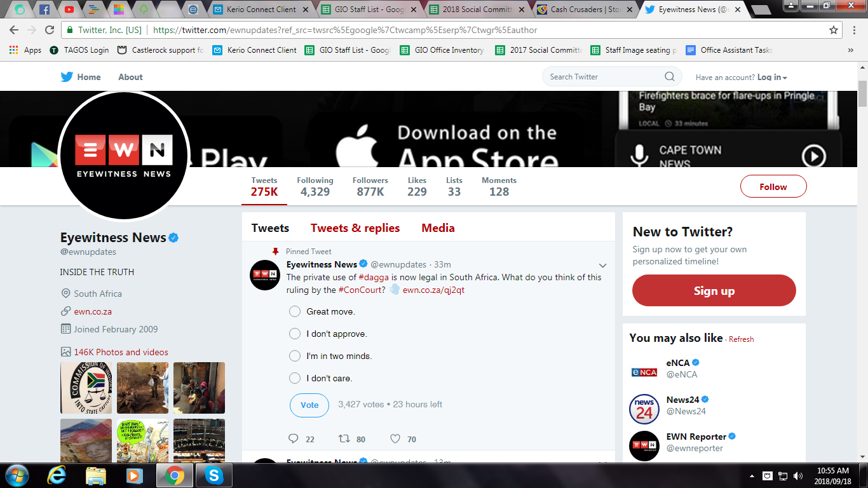Choose the poll answer I don't approve
This screenshot has width=868, height=488.
tap(294, 333)
